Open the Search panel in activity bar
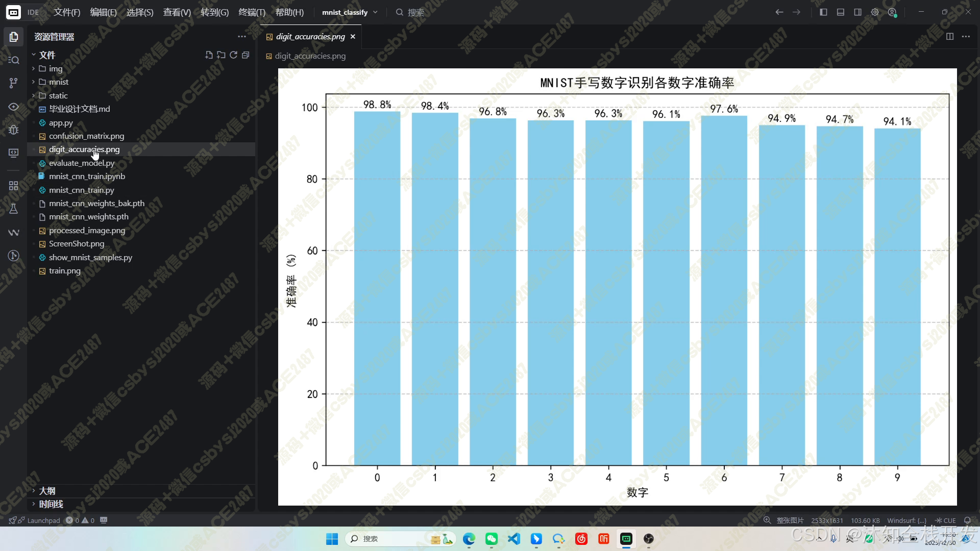The height and width of the screenshot is (551, 980). click(14, 60)
